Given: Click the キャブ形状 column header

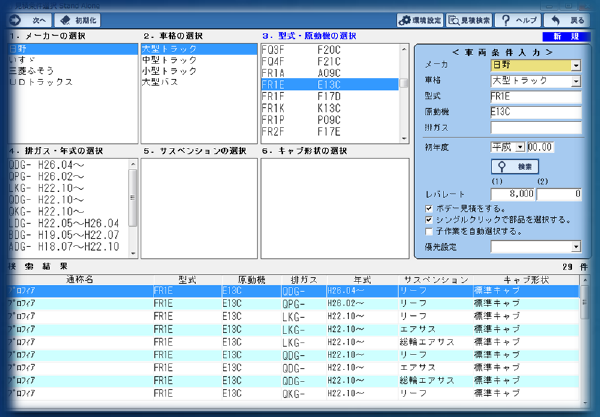Looking at the screenshot, I should tap(526, 280).
